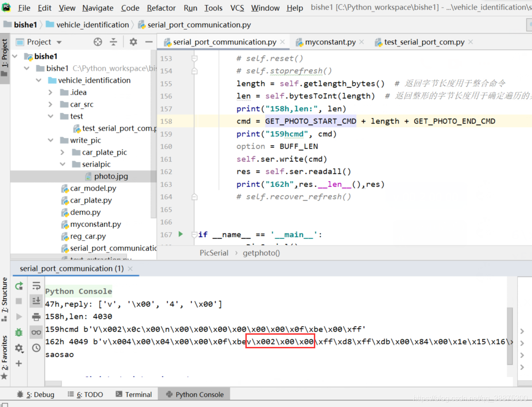Open the 6: TODO tool window
Viewport: 532px width, 407px height.
[x=85, y=394]
